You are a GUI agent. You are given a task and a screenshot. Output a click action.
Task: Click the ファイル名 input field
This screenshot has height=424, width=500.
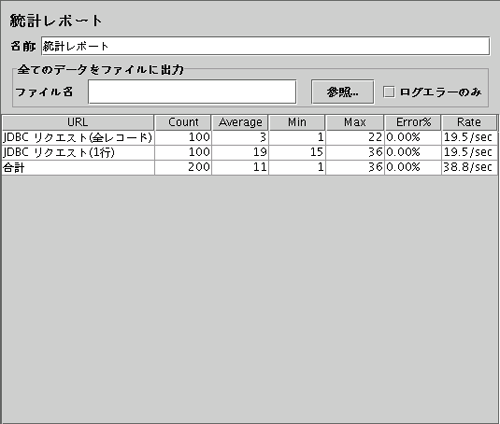pos(192,92)
